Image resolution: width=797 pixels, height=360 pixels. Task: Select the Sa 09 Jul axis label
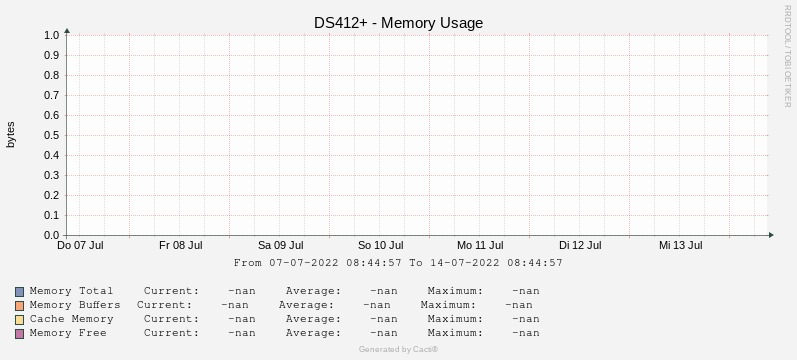pos(281,246)
